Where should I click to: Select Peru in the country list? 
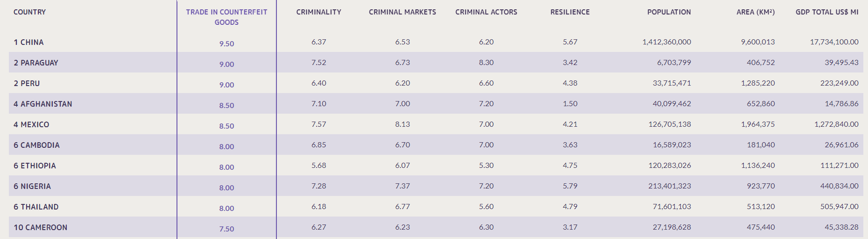point(30,83)
